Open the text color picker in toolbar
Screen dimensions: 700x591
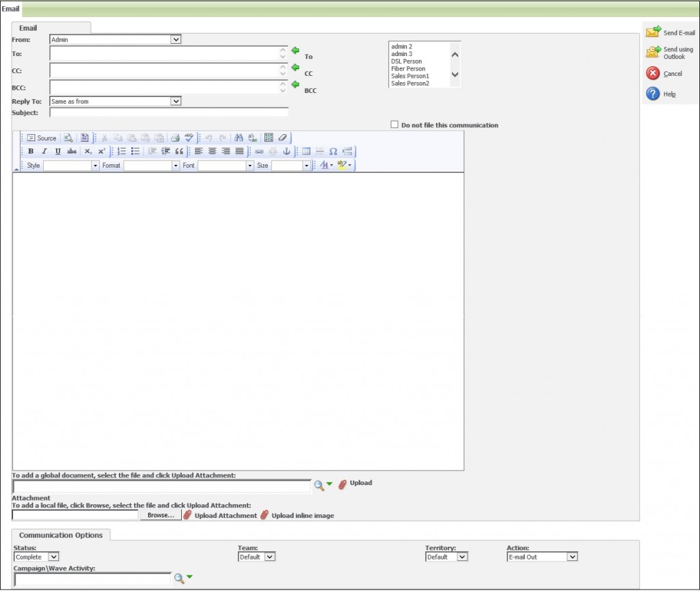[326, 166]
